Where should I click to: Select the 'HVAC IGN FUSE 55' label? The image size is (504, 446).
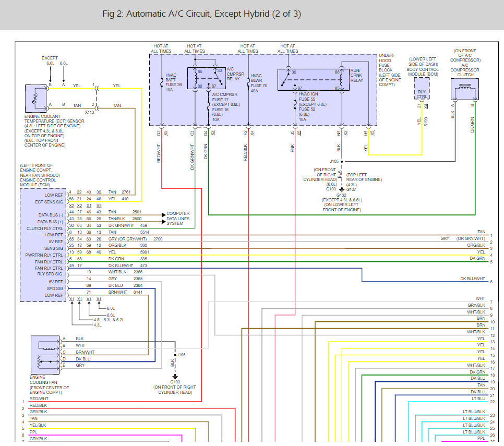(x=308, y=97)
